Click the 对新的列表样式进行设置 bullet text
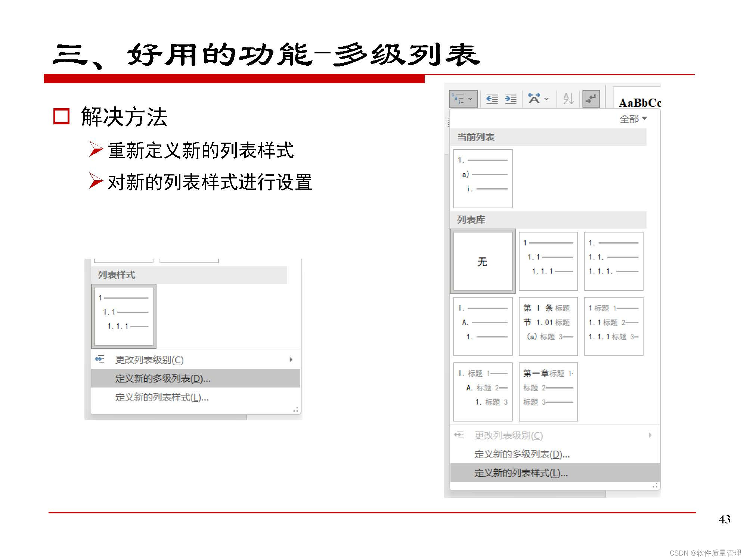 [210, 182]
